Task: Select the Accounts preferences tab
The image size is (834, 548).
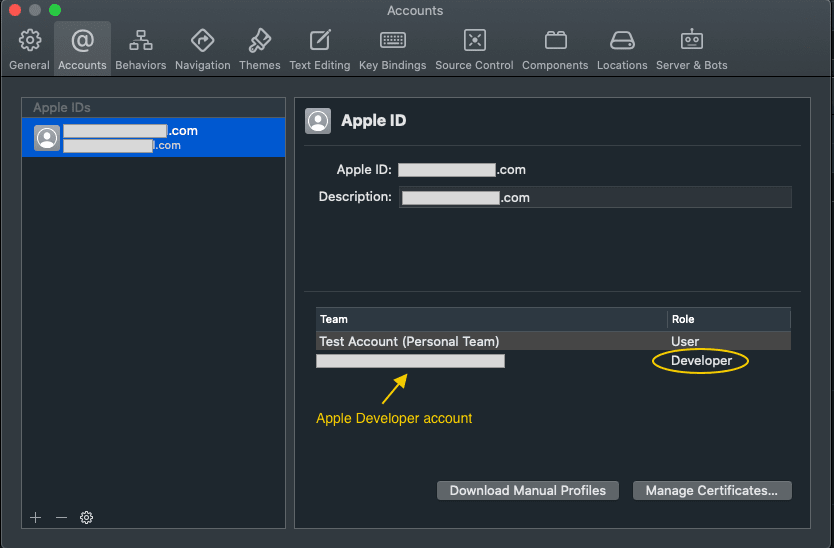Action: [x=82, y=49]
